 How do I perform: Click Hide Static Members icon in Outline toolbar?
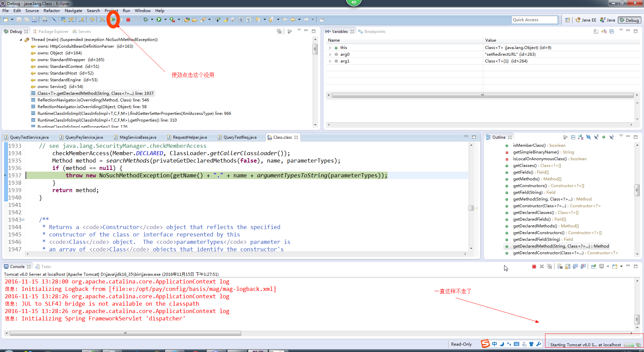point(596,137)
